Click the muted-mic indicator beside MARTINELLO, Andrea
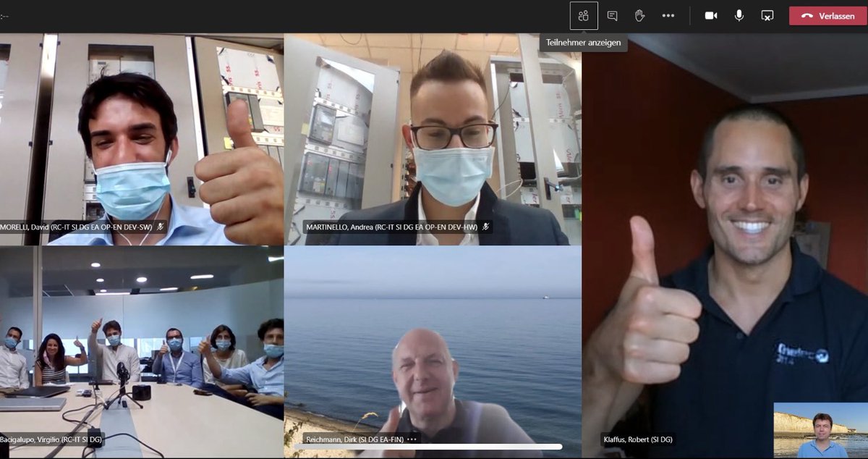Viewport: 868px width, 459px height. tap(487, 226)
